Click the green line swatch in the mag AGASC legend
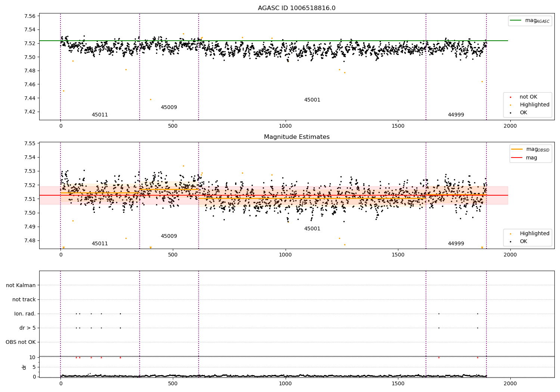The width and height of the screenshot is (560, 392). pos(516,21)
